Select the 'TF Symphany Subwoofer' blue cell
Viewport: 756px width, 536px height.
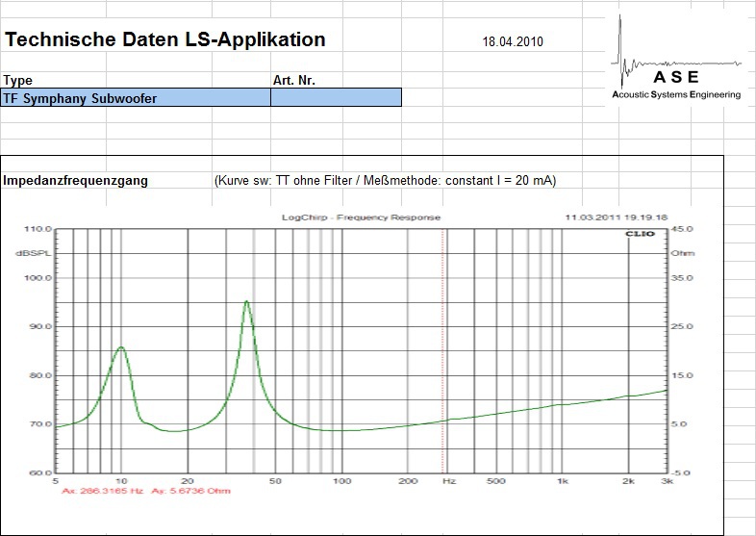coord(136,98)
